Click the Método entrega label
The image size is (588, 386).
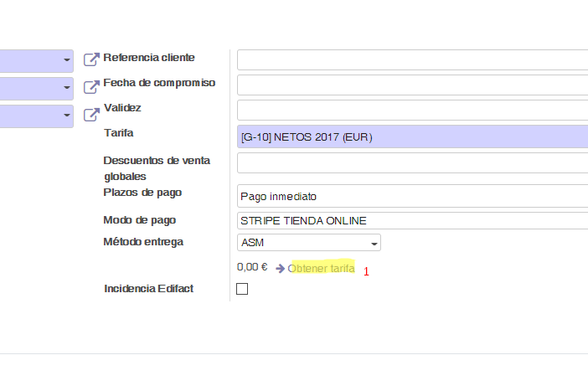(142, 242)
